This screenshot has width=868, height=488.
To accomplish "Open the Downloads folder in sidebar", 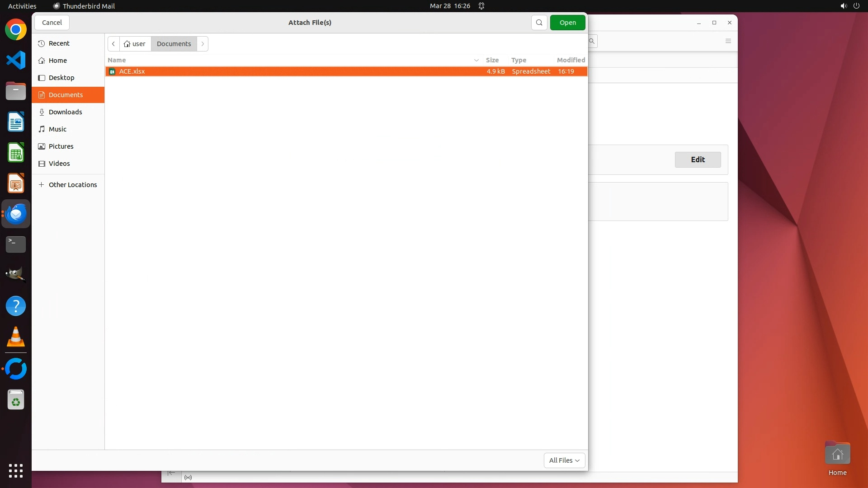I will click(65, 112).
